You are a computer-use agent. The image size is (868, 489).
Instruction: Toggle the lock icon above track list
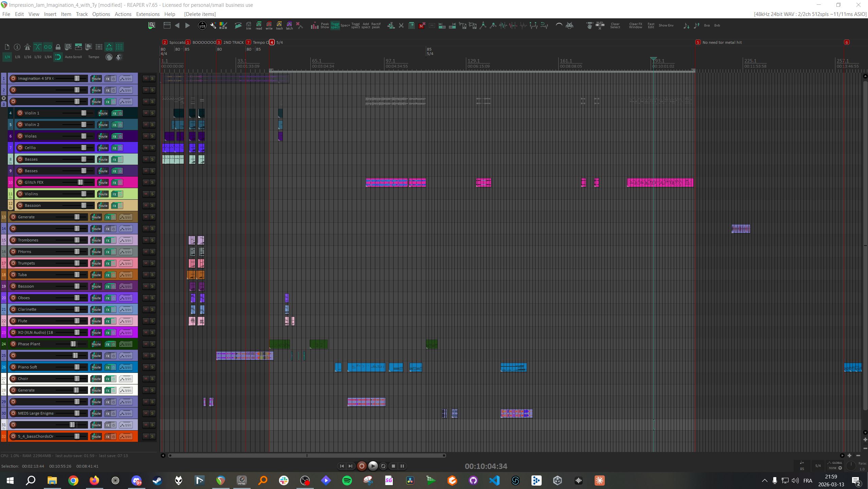[x=58, y=47]
